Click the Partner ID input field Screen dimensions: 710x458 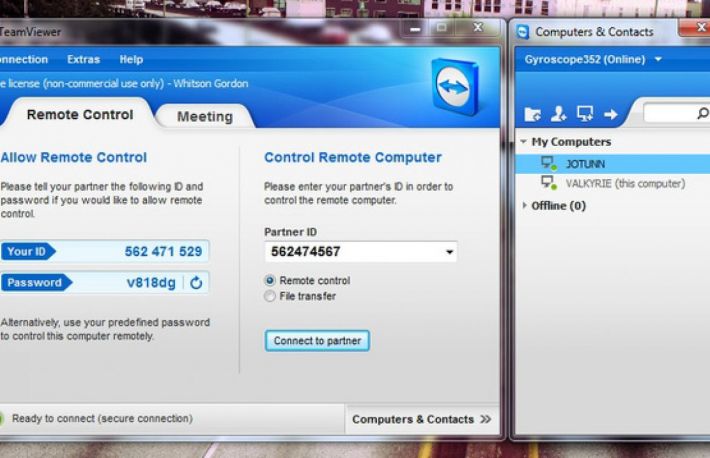click(x=350, y=253)
